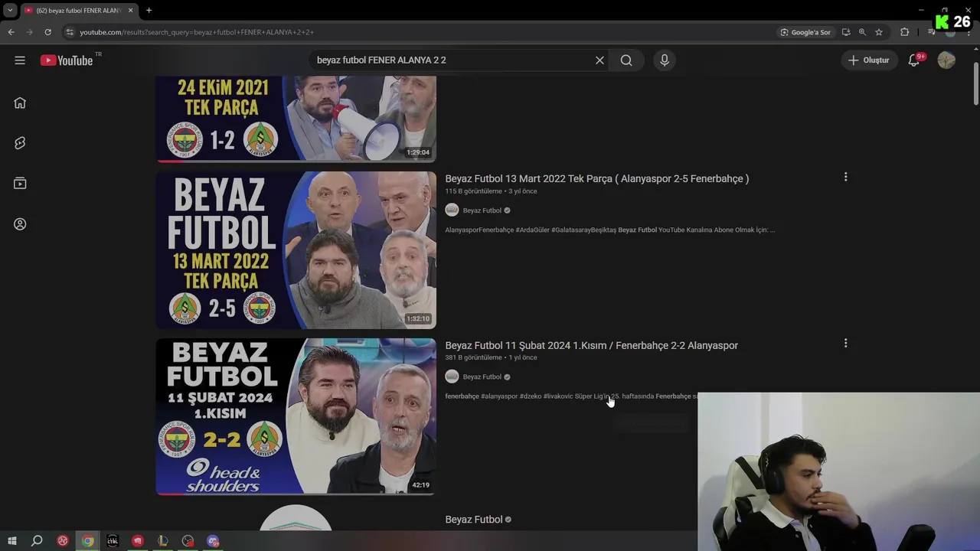Viewport: 980px width, 551px height.
Task: Open the 24 Ekim 2021 video thumbnail
Action: (x=296, y=119)
